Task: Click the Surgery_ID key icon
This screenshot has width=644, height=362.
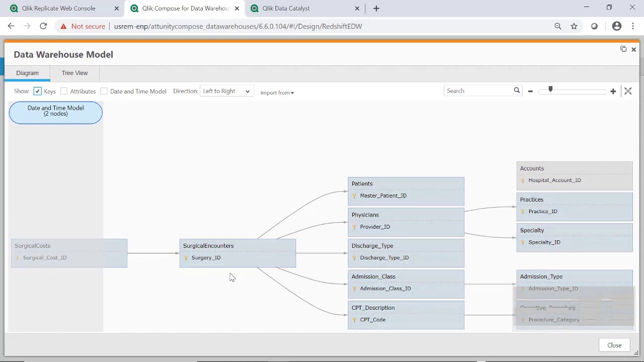Action: tap(186, 258)
